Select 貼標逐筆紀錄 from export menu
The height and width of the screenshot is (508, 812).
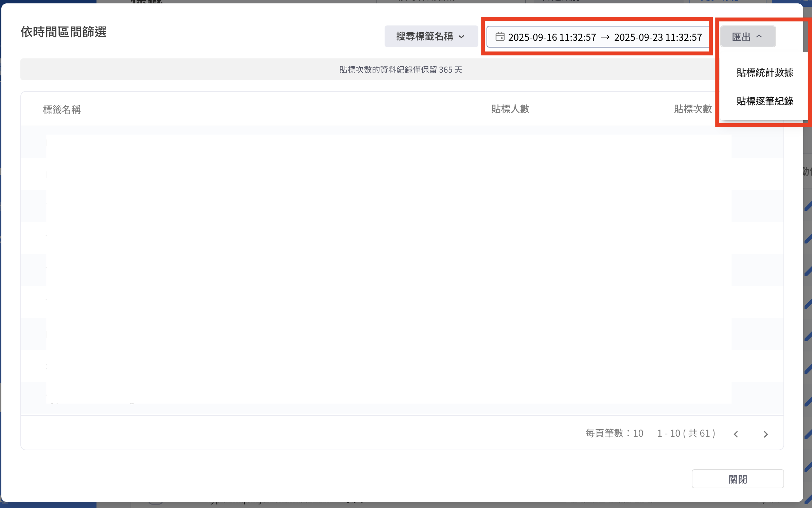click(765, 101)
